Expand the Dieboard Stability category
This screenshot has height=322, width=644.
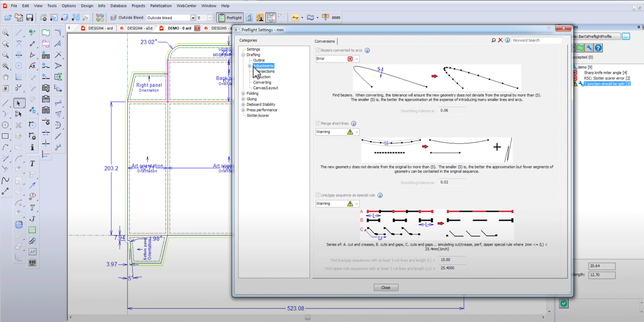pyautogui.click(x=243, y=105)
